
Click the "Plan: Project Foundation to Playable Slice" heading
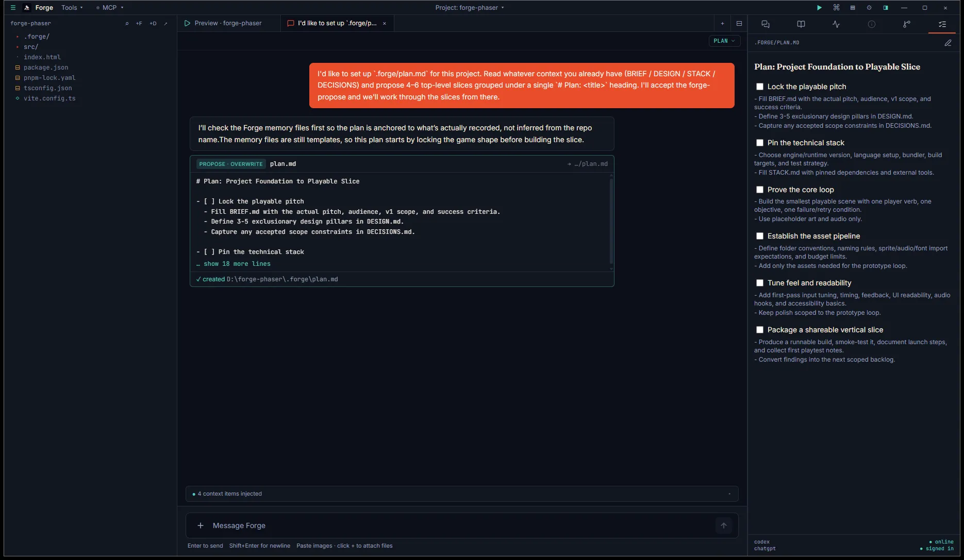(x=837, y=67)
